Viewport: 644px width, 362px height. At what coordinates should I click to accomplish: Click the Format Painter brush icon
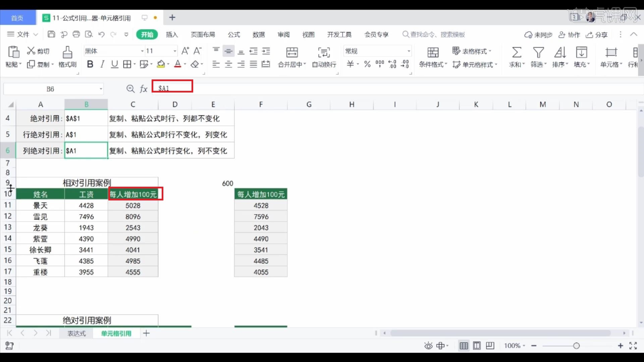(67, 52)
